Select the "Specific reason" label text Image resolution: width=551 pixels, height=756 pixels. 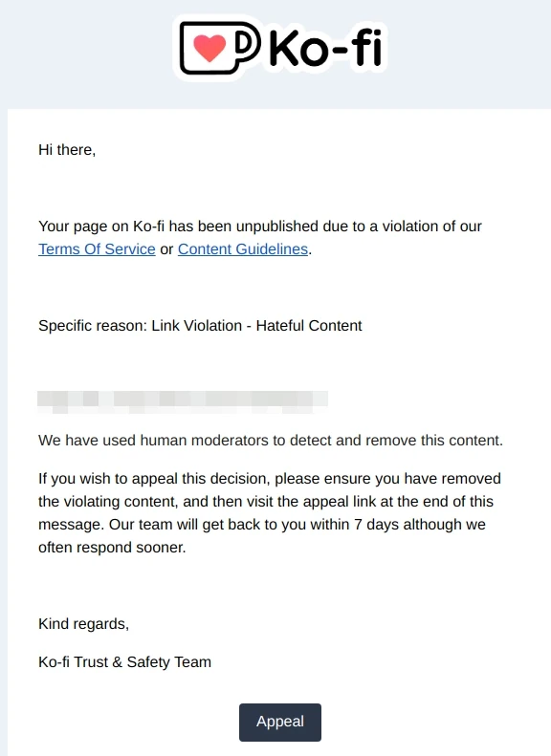(x=93, y=326)
